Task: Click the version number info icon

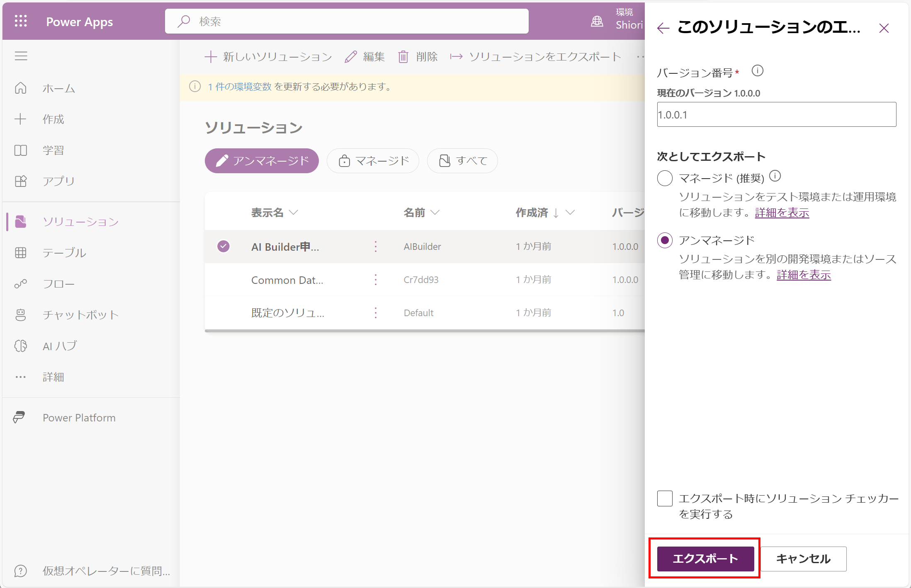Action: [x=757, y=71]
